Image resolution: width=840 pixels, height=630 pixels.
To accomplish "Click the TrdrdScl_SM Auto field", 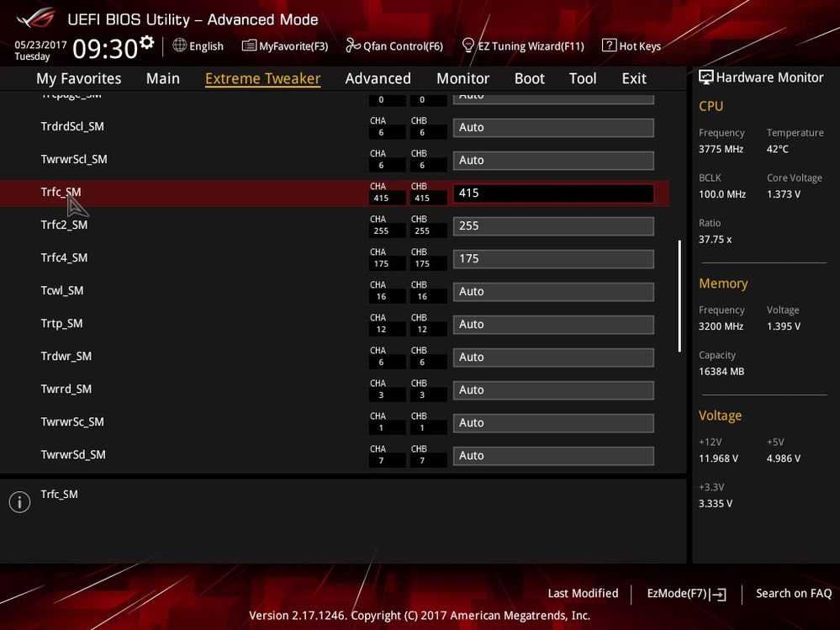I will click(x=553, y=128).
